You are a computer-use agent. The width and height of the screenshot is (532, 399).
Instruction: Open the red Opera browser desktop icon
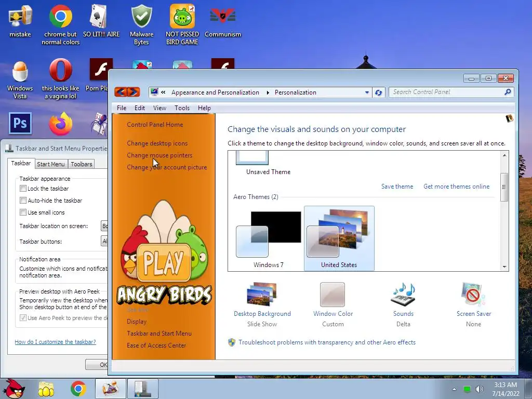(x=60, y=79)
